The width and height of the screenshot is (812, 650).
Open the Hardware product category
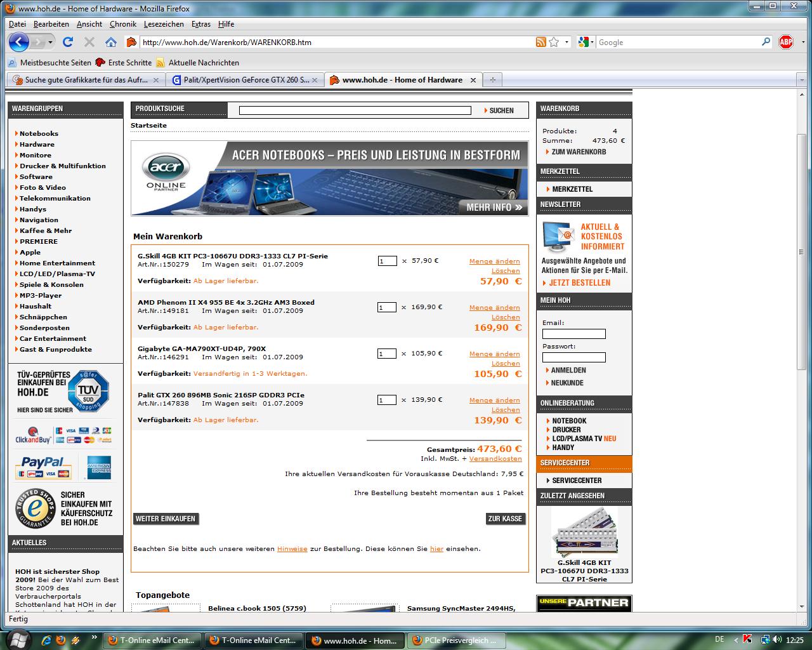(x=37, y=145)
